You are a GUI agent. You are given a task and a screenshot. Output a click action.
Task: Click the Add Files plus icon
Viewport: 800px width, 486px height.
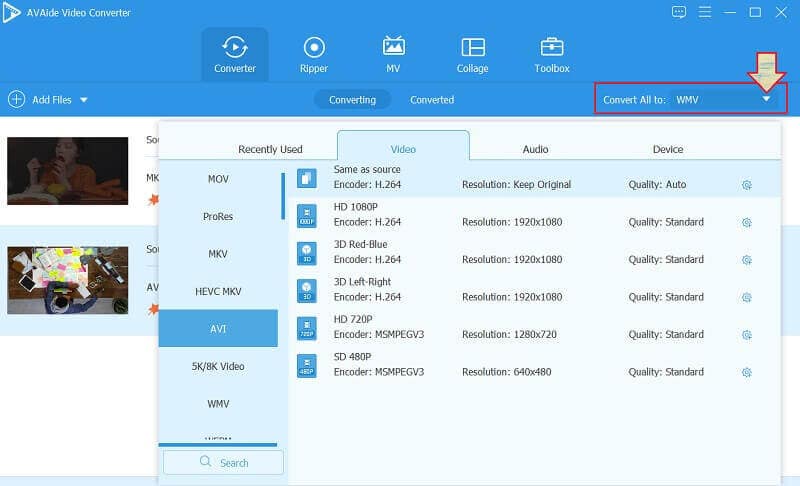16,99
